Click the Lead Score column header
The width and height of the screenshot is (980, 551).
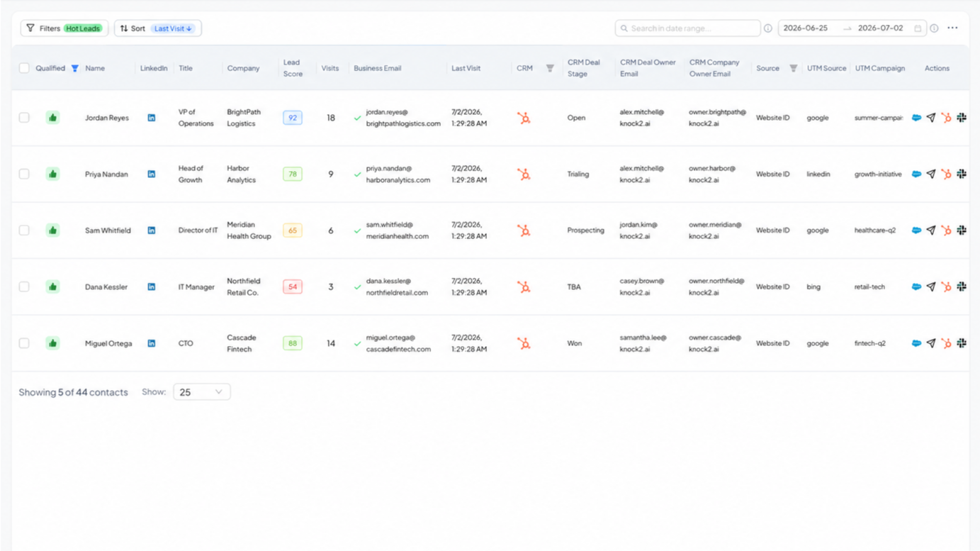click(x=293, y=68)
